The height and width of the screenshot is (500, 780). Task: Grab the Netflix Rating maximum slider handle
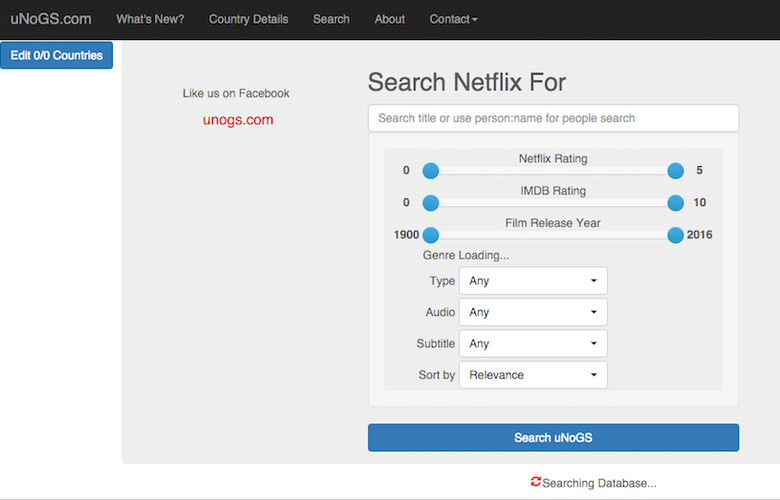coord(676,171)
